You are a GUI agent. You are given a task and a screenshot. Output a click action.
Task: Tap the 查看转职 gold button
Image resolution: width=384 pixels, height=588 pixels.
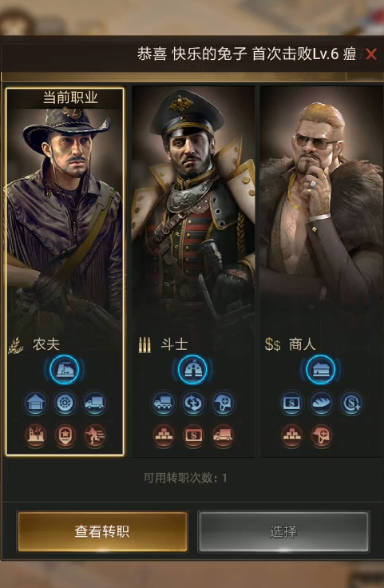point(102,531)
